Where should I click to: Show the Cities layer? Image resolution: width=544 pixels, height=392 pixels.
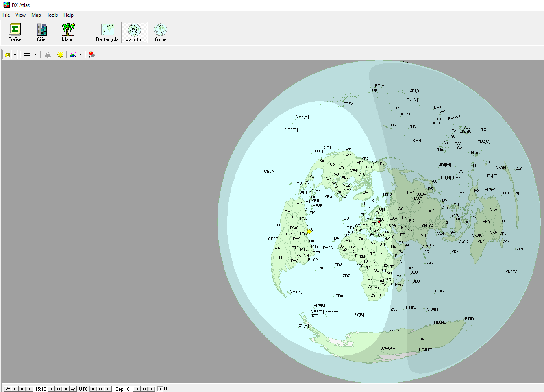click(42, 33)
